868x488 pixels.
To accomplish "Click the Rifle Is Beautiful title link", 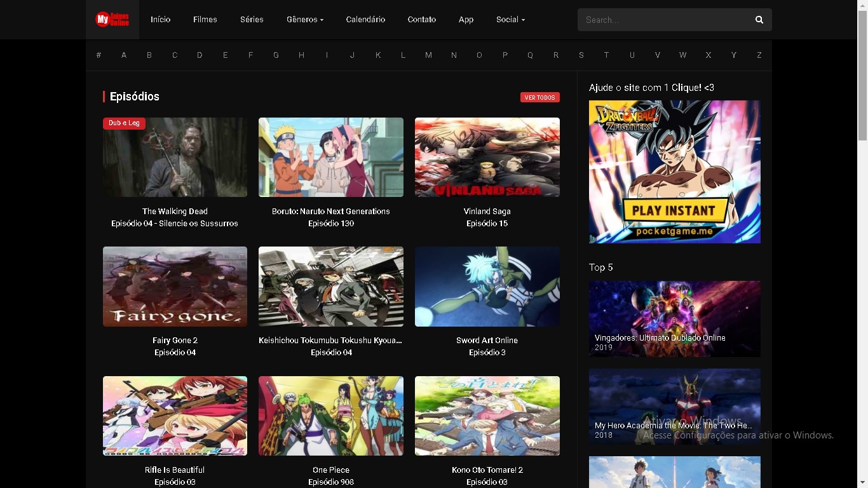I will tap(175, 470).
